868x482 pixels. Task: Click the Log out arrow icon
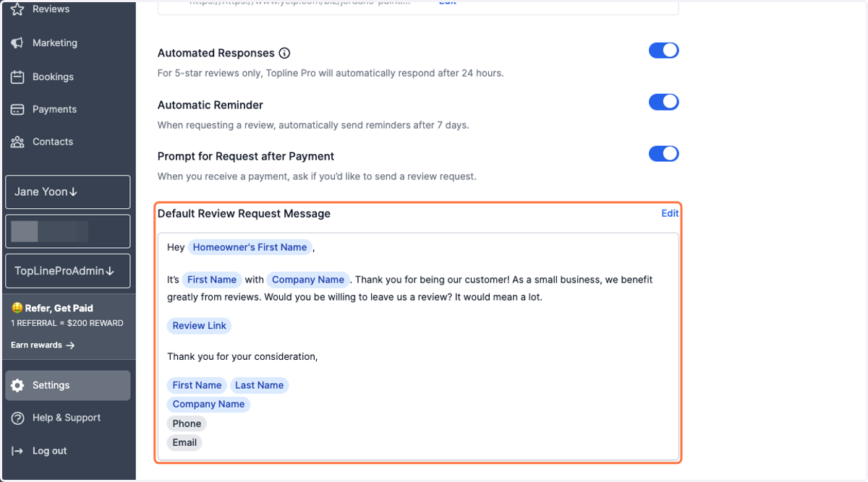[17, 451]
